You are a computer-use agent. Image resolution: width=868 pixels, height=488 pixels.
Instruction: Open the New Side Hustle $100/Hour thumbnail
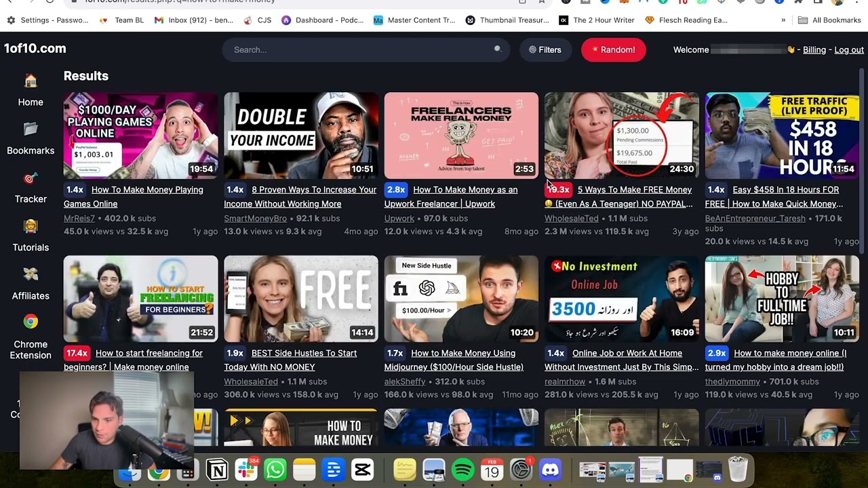pos(461,299)
